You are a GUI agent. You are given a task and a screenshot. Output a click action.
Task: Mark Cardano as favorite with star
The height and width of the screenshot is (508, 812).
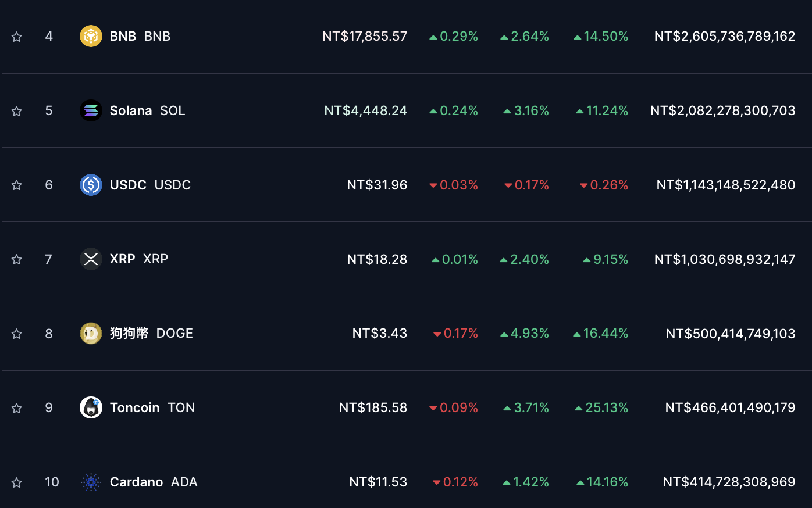click(x=17, y=482)
